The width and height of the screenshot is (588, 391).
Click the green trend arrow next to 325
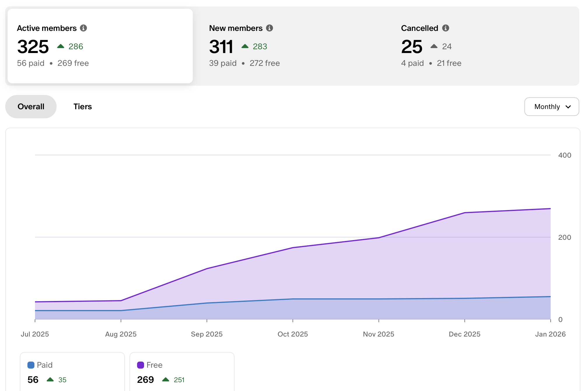click(x=61, y=46)
